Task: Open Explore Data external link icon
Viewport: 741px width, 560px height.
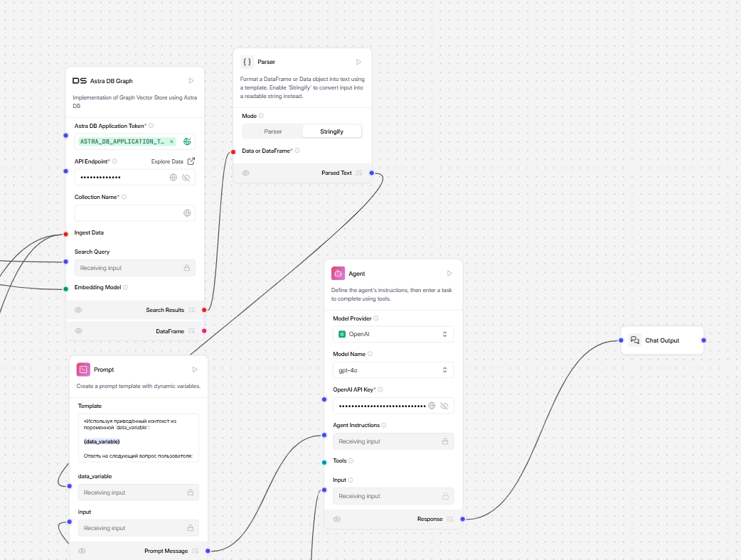Action: pyautogui.click(x=191, y=161)
